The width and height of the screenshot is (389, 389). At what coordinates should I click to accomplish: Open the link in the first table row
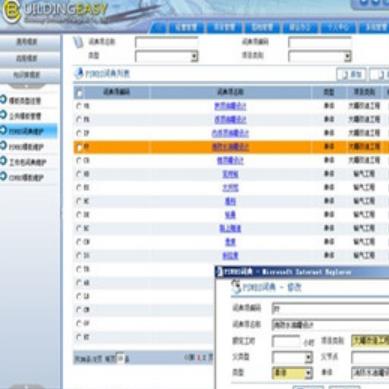click(230, 106)
